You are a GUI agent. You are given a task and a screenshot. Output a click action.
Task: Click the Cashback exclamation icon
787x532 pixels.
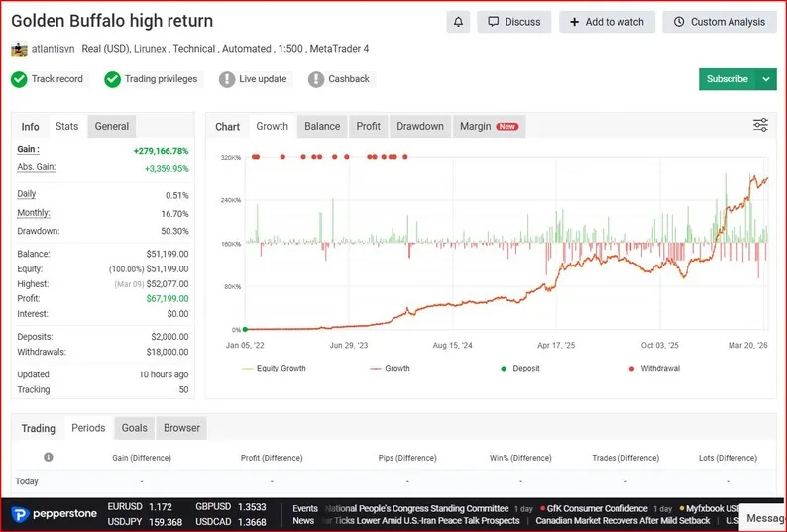316,79
